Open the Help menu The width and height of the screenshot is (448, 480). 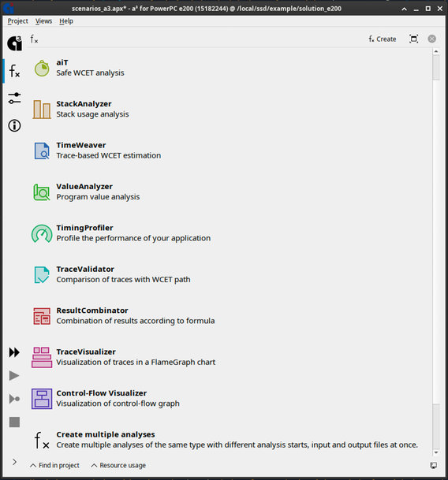click(66, 21)
